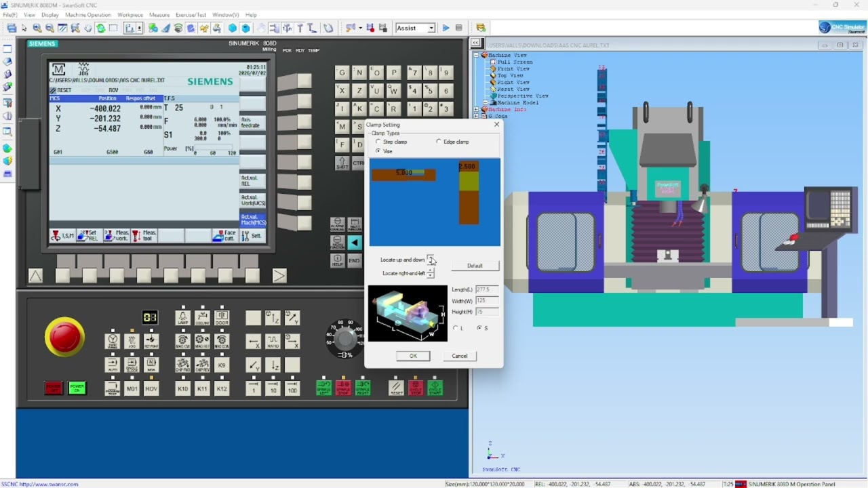868x488 pixels.
Task: Select AUTO mode key
Action: [x=113, y=365]
